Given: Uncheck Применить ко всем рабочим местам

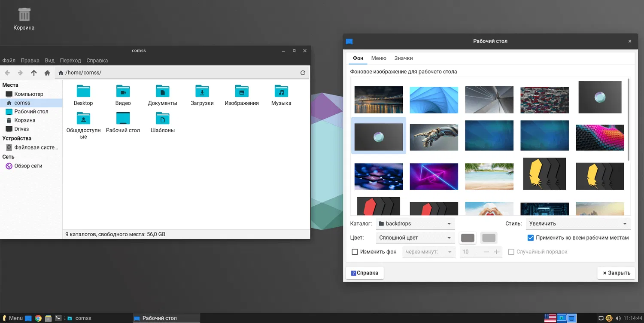Looking at the screenshot, I should click(x=531, y=238).
